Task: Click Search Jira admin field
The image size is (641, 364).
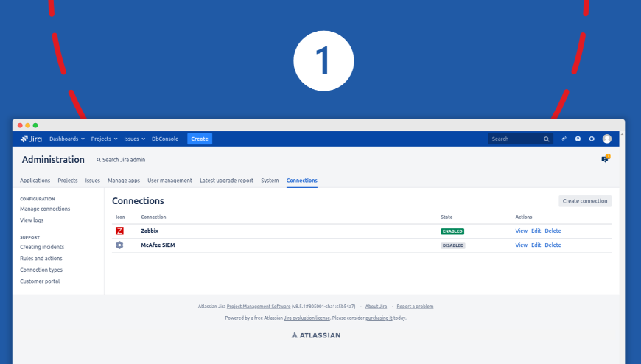Action: [x=121, y=160]
